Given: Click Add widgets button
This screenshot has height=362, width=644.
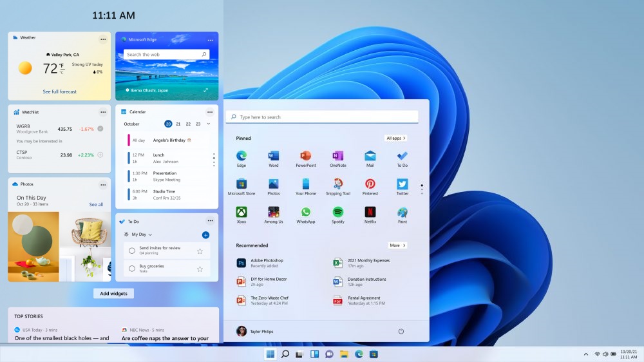Looking at the screenshot, I should pyautogui.click(x=114, y=293).
